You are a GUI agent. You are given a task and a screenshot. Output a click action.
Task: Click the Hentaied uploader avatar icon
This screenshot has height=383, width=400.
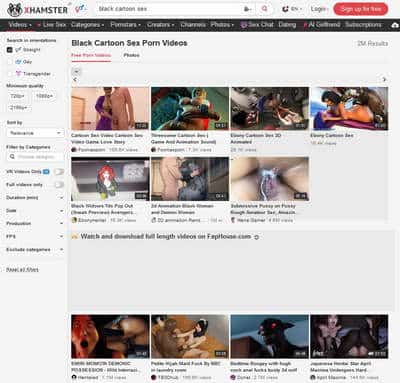74,378
